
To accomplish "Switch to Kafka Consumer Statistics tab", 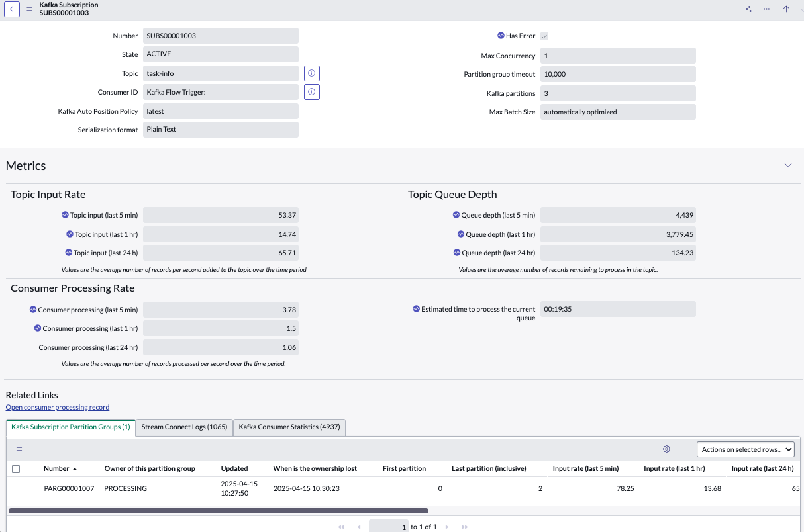I will coord(289,427).
